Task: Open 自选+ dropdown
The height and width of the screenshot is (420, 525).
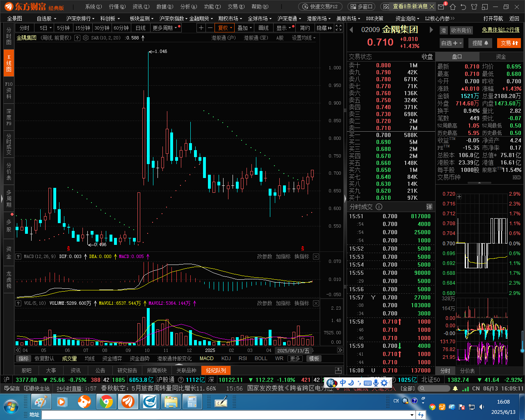Action: click(x=452, y=43)
